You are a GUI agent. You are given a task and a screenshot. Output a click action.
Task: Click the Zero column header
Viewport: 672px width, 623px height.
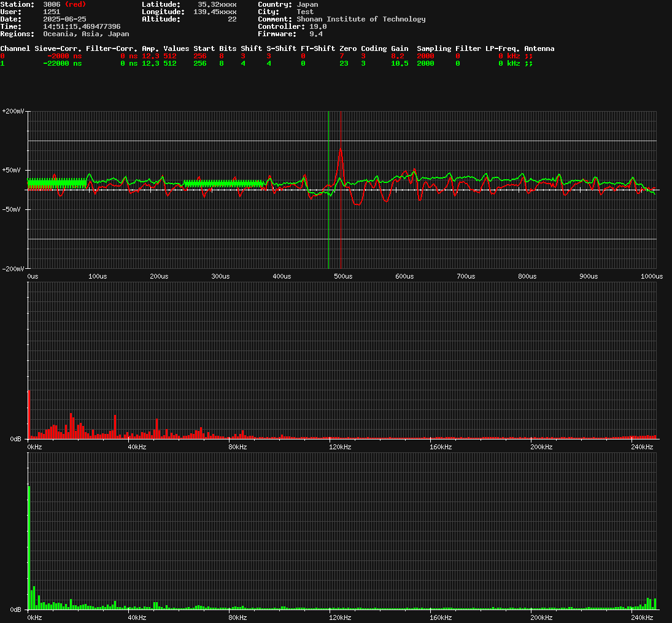(x=348, y=48)
